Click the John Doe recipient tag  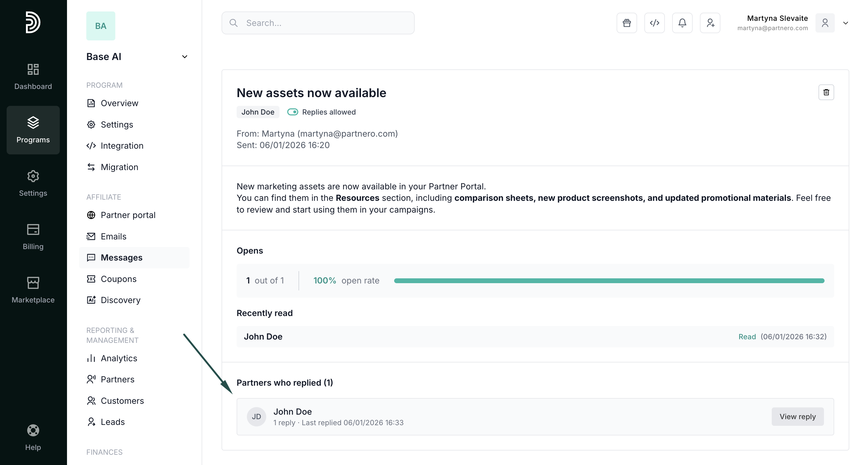point(257,112)
